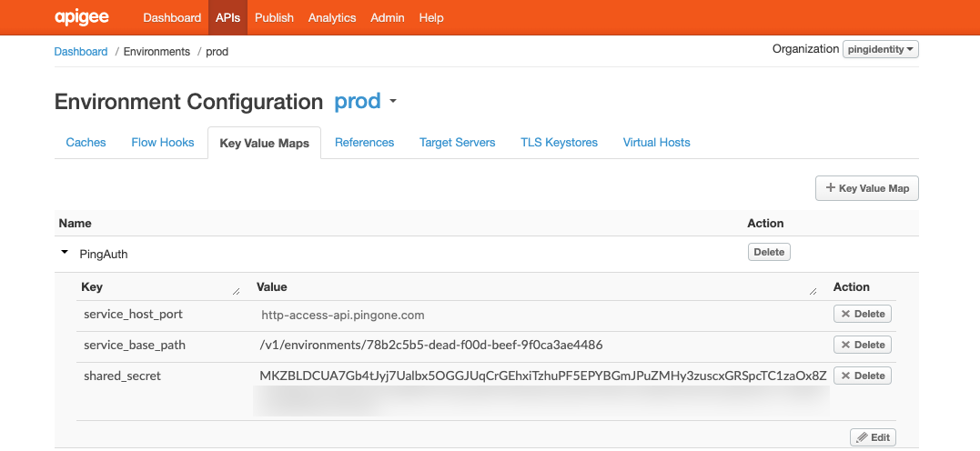
Task: Collapse the PingAuth map row
Action: 65,253
